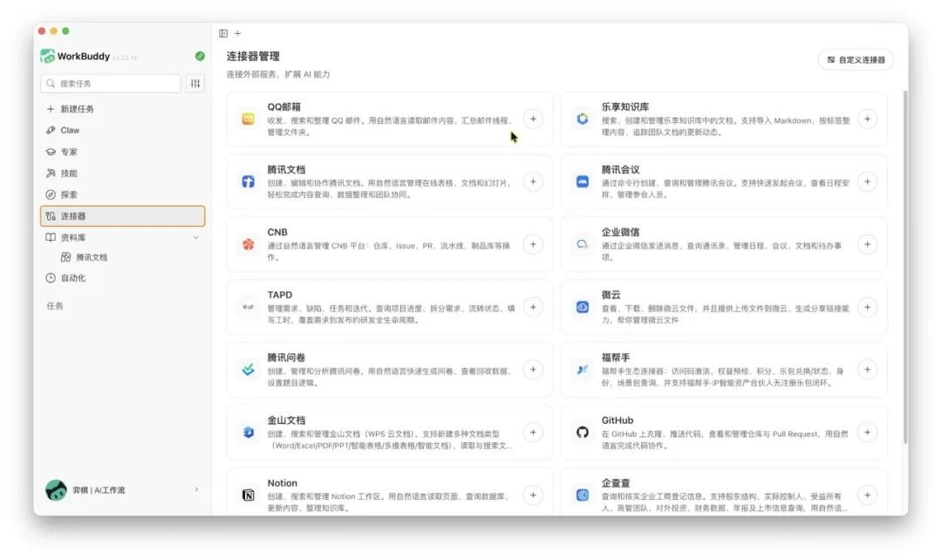Open the 资料库 sidebar item
The width and height of the screenshot is (942, 560).
[x=123, y=237]
